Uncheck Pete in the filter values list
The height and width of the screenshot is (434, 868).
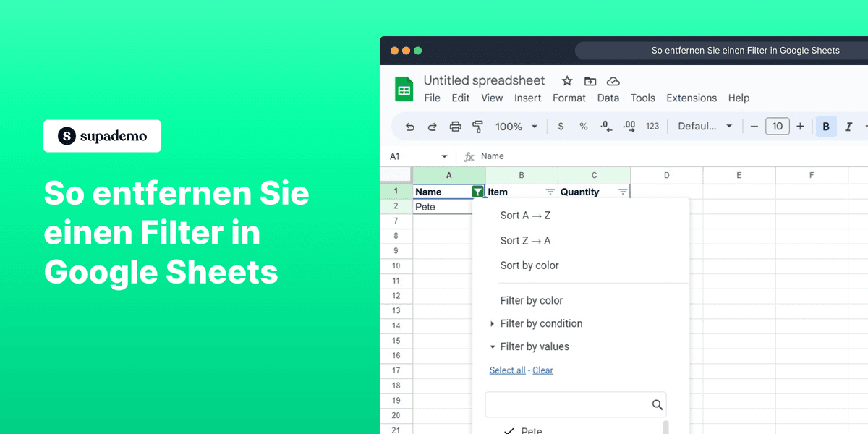pyautogui.click(x=509, y=430)
